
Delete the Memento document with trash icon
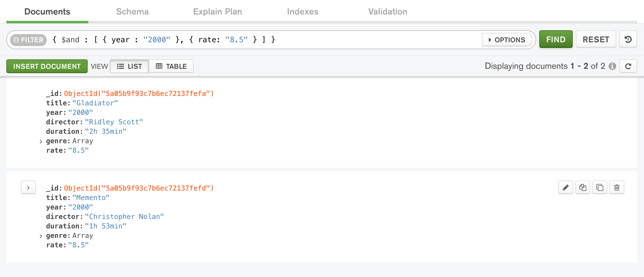click(x=617, y=188)
